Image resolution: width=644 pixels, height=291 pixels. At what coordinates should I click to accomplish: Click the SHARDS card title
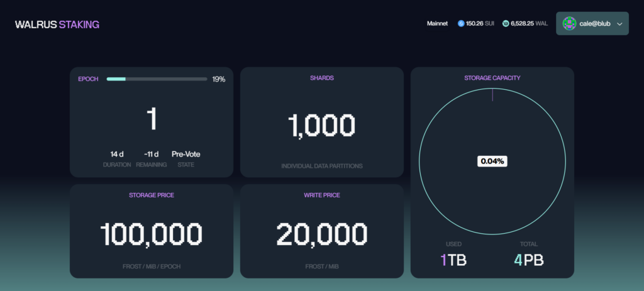[x=322, y=78]
